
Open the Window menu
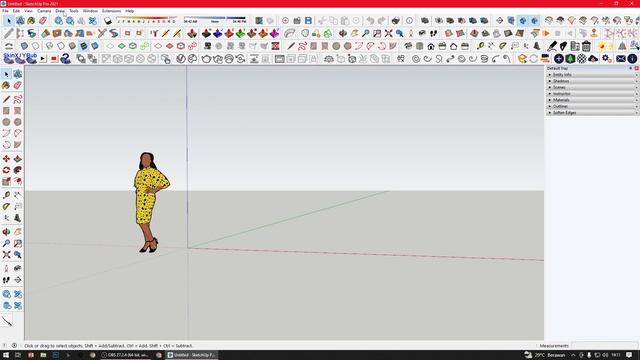pyautogui.click(x=90, y=11)
